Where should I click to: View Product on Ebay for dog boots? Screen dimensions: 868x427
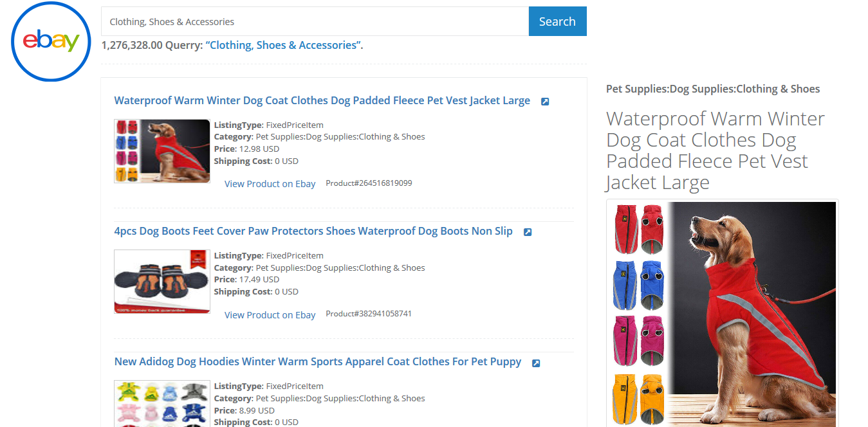pos(270,315)
